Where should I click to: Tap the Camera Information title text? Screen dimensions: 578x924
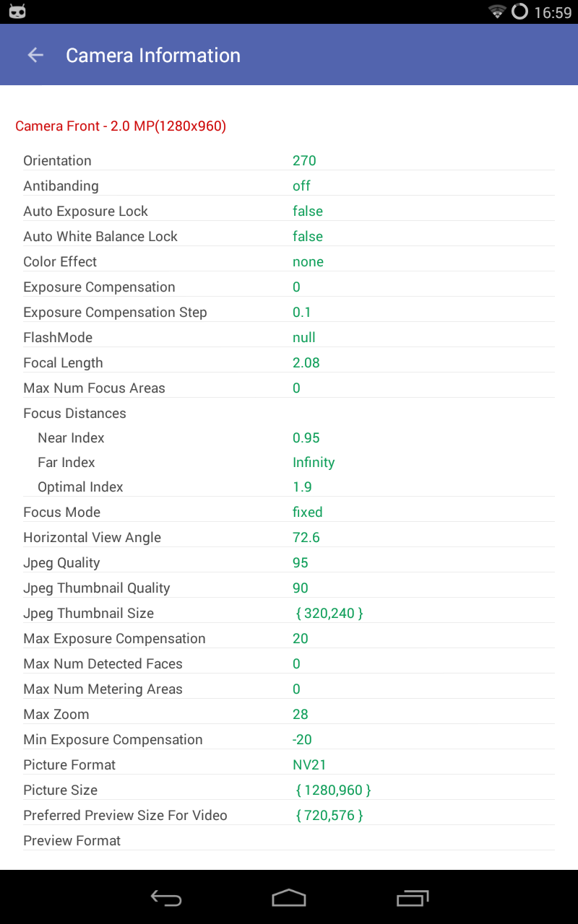(153, 55)
